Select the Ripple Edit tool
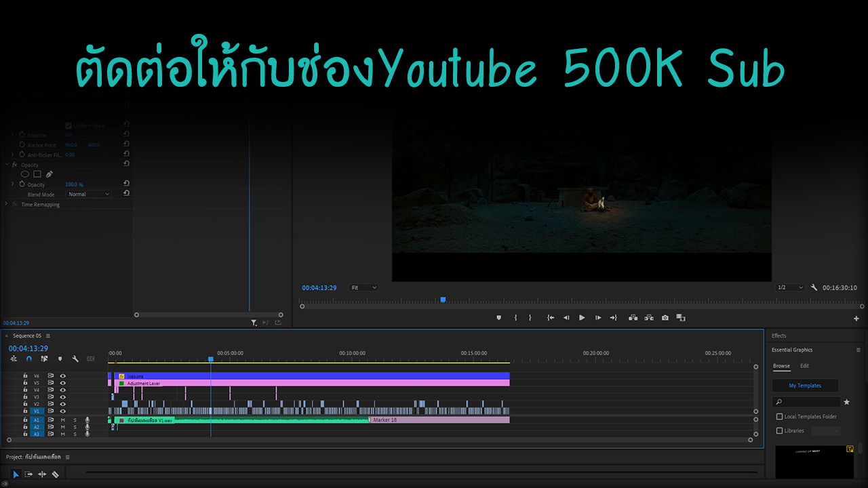This screenshot has width=868, height=488. pos(42,474)
